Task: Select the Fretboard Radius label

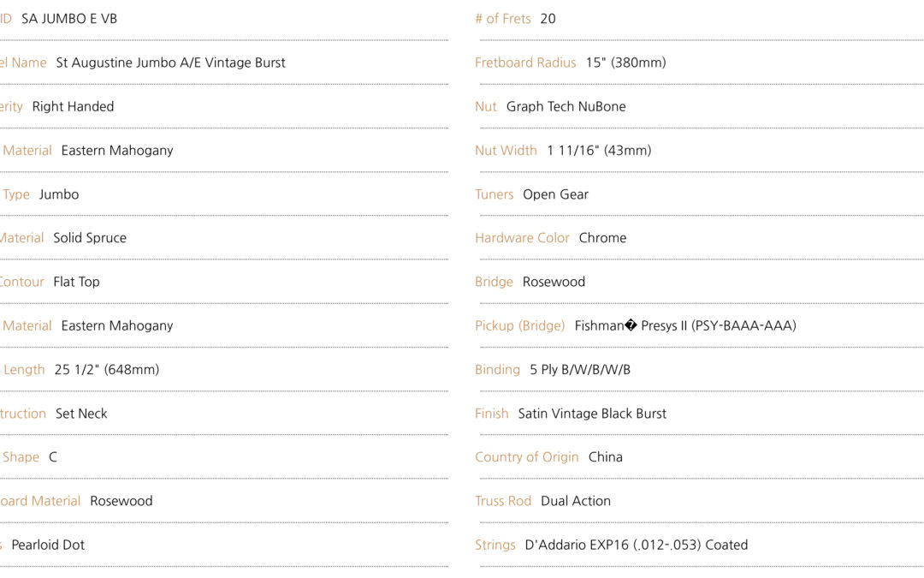Action: (x=525, y=63)
